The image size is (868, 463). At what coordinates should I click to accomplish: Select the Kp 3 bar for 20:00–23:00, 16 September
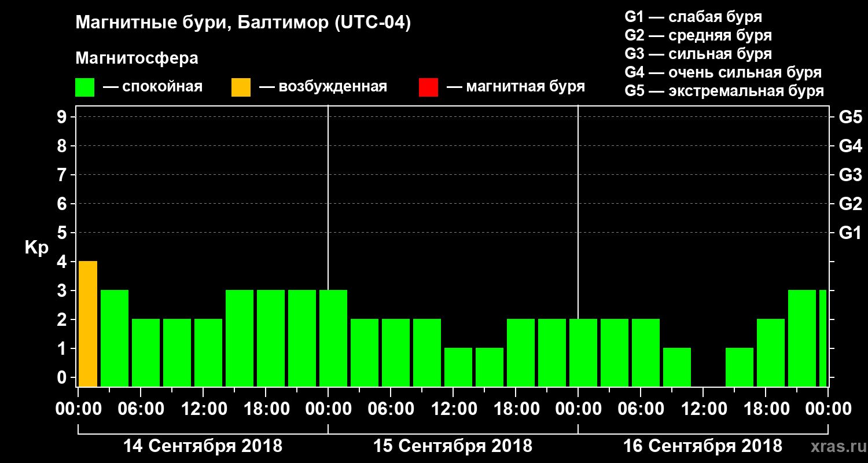coord(802,339)
